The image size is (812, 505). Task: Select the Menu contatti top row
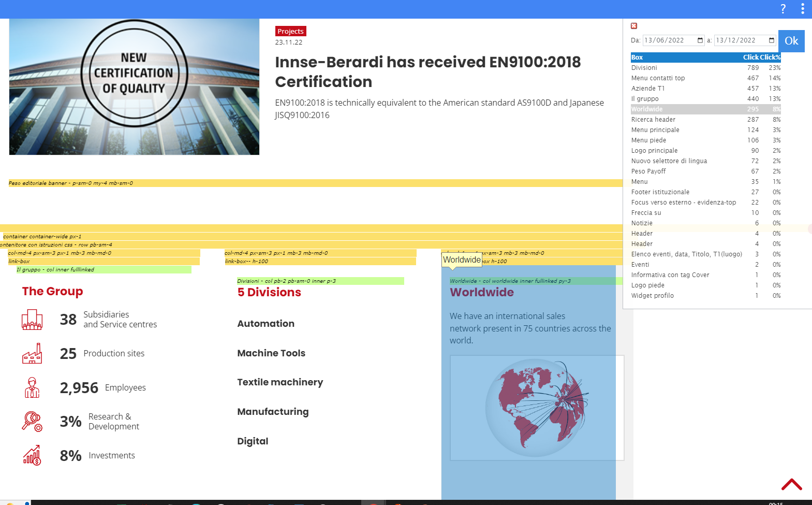tap(706, 78)
